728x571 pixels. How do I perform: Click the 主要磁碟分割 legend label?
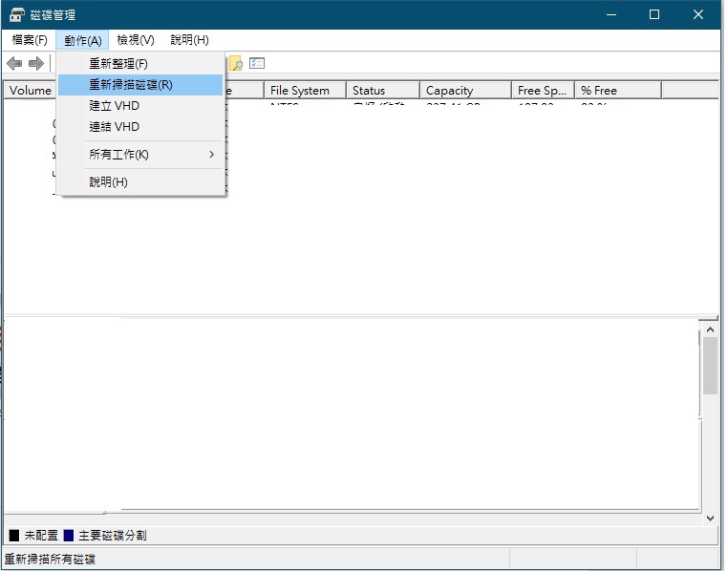(113, 536)
